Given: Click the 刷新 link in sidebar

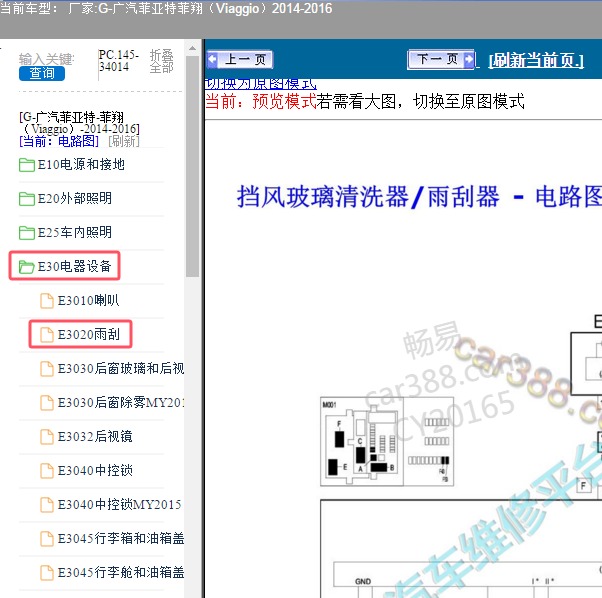Looking at the screenshot, I should click(124, 141).
